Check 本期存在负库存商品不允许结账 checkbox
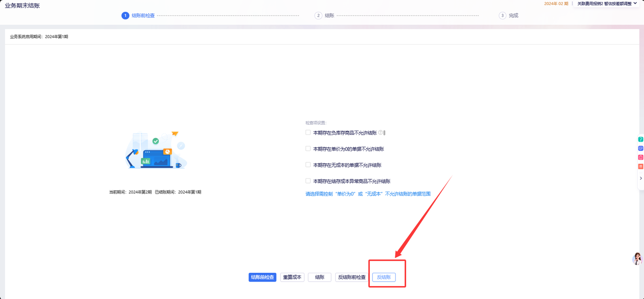Screen dimensions: 644x299 click(x=308, y=132)
